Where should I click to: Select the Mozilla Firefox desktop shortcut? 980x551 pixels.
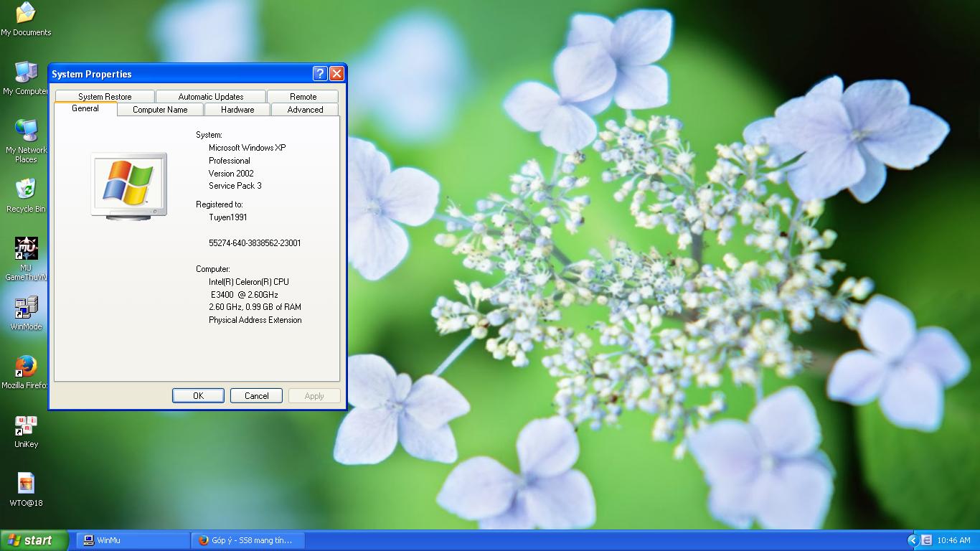coord(26,372)
